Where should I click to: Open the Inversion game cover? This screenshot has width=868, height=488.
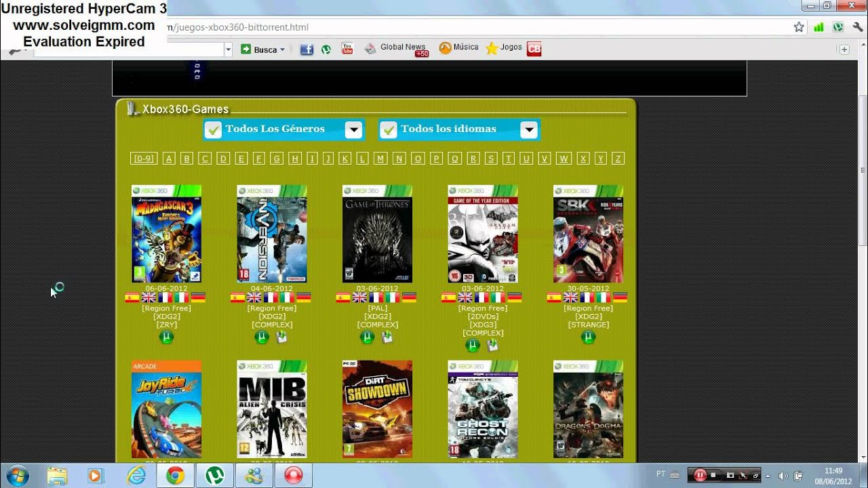pyautogui.click(x=272, y=234)
